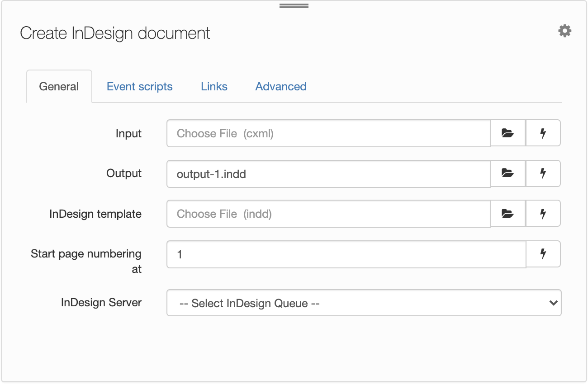Browse folder icon for Input field
The image size is (588, 384).
[x=508, y=133]
